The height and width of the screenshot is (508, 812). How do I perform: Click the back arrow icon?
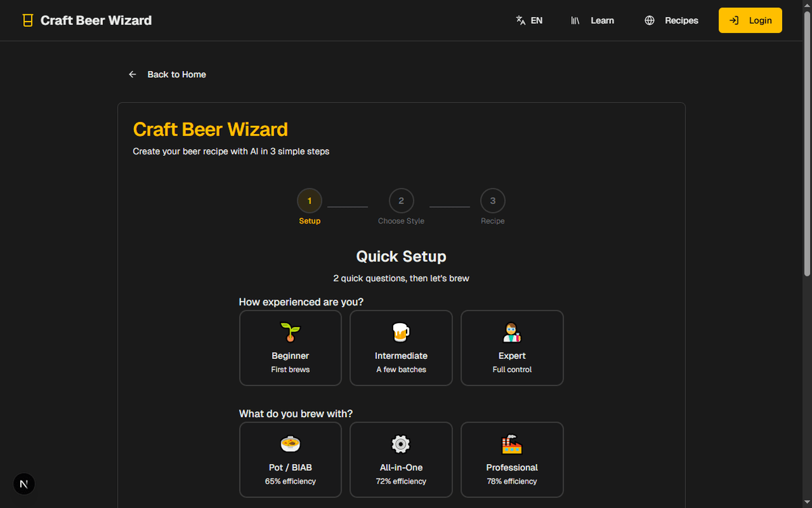pos(133,75)
